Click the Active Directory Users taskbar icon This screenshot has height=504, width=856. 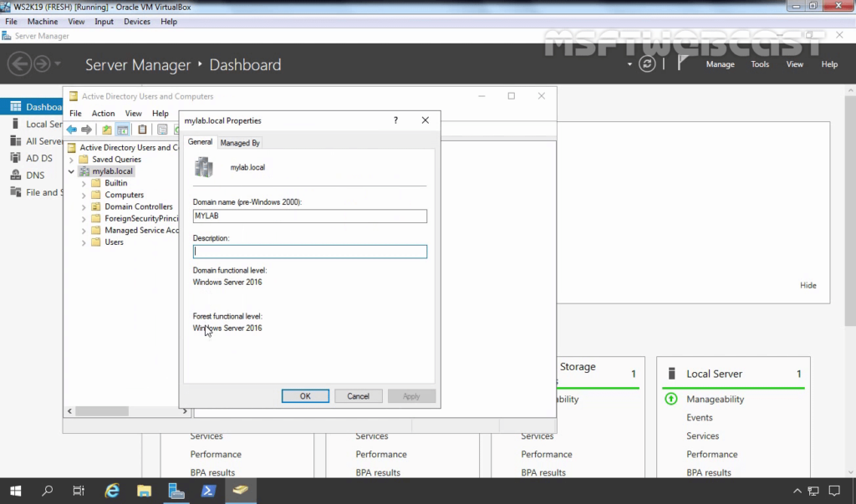click(240, 491)
